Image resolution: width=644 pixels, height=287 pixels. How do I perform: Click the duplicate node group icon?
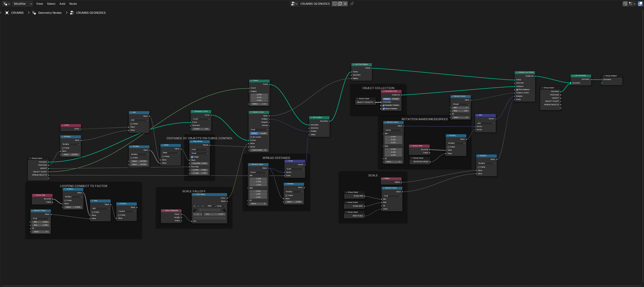coord(340,4)
